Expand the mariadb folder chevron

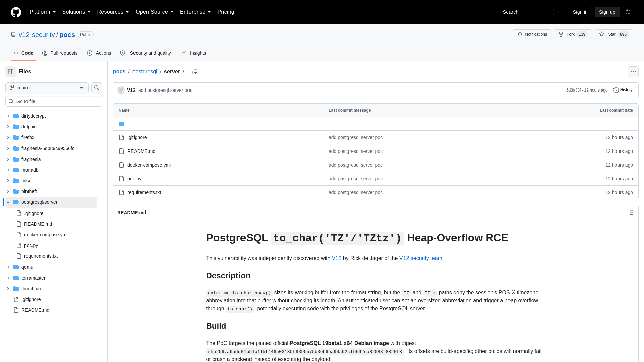(8, 170)
